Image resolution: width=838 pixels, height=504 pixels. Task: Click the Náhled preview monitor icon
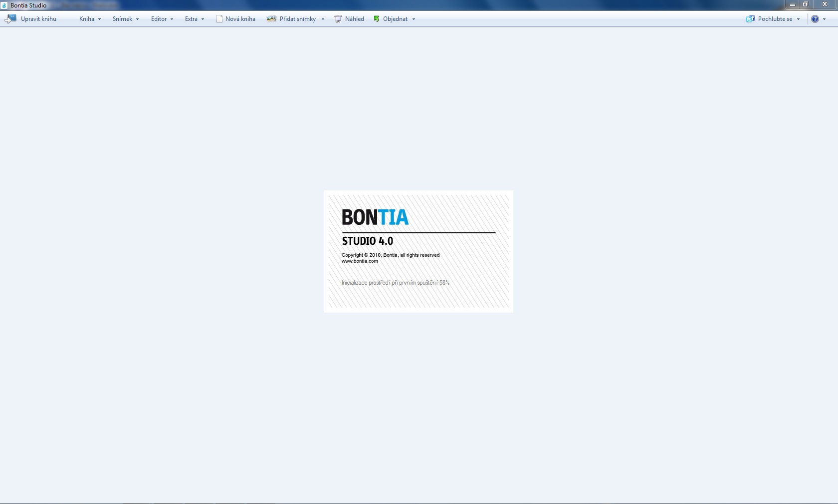(x=338, y=19)
